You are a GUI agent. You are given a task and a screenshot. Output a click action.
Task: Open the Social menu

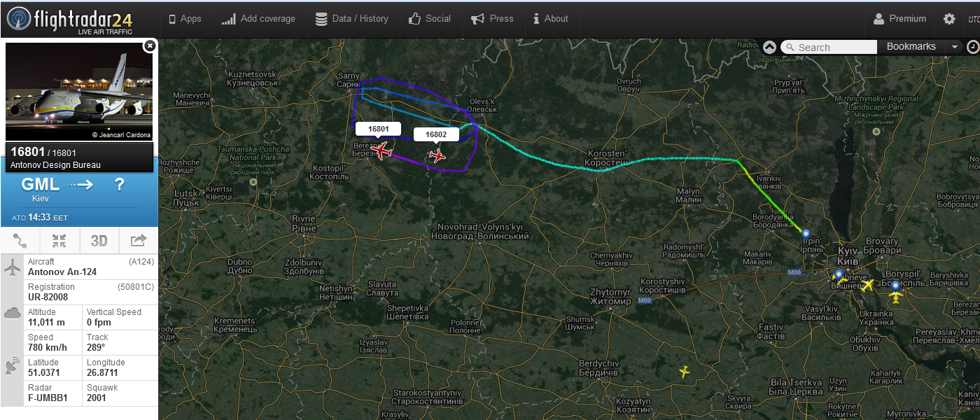coord(430,19)
